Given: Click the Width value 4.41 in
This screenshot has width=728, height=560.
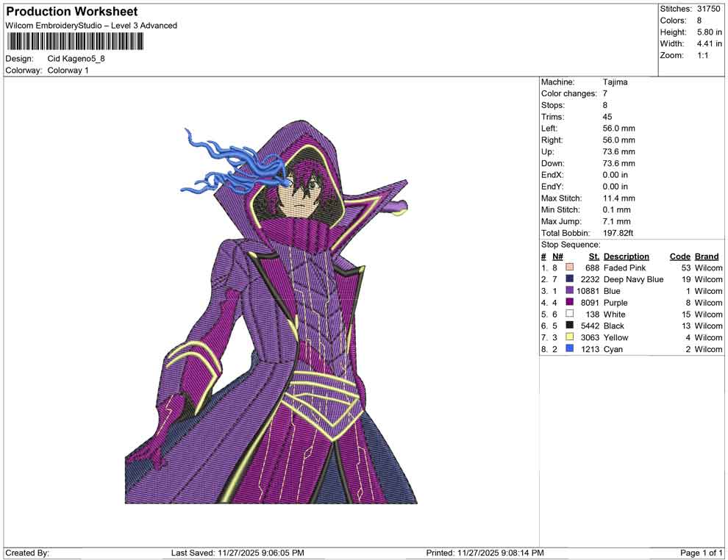Looking at the screenshot, I should tap(710, 43).
